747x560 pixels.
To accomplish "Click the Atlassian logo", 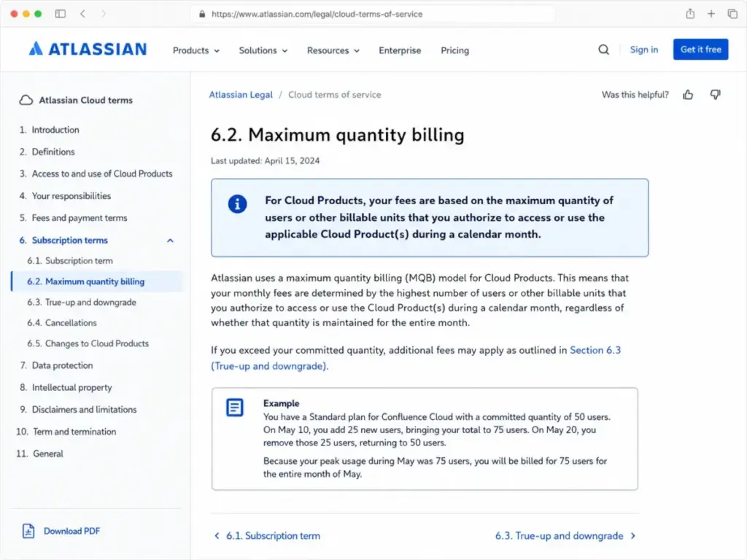I will tap(88, 49).
